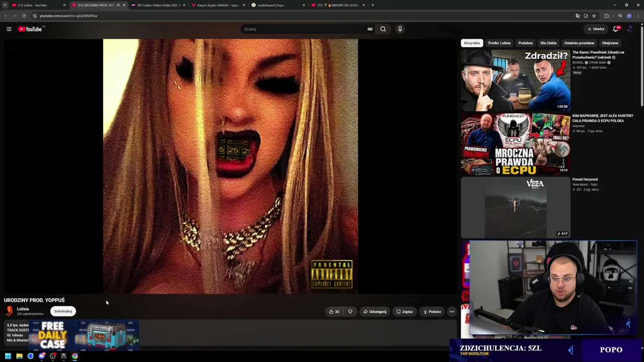Select the Dla Ciebie filter chip

[548, 43]
